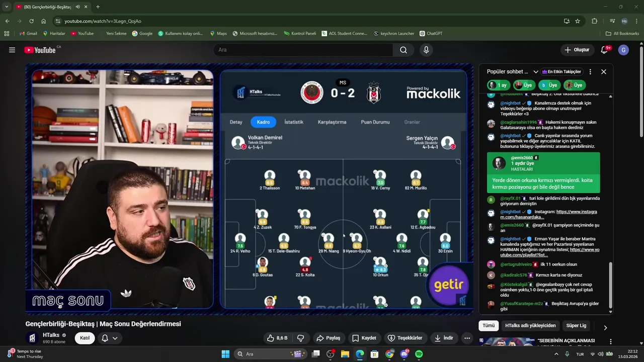644x362 pixels.
Task: Open Microsoft Store from the taskbar
Action: (x=375, y=354)
